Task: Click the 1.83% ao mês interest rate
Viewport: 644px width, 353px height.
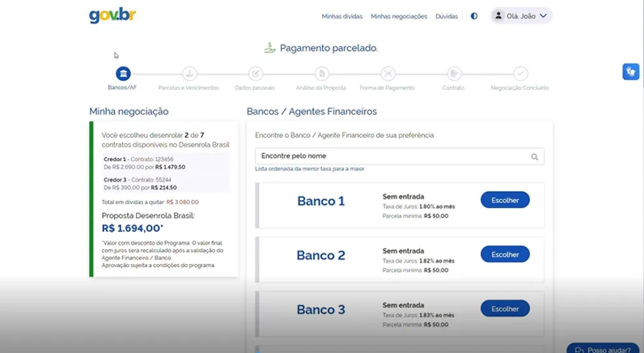Action: [x=437, y=315]
